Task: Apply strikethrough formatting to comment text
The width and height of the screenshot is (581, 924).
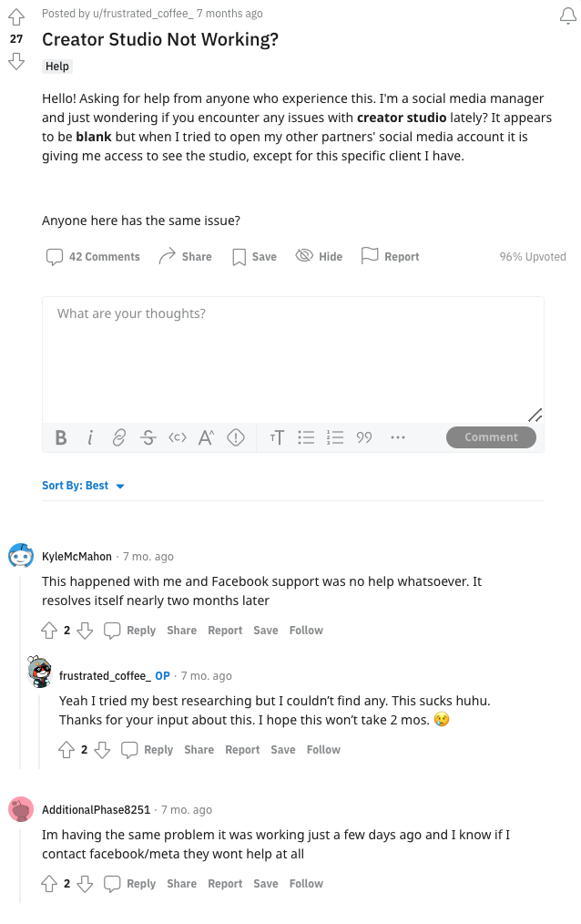Action: 148,437
